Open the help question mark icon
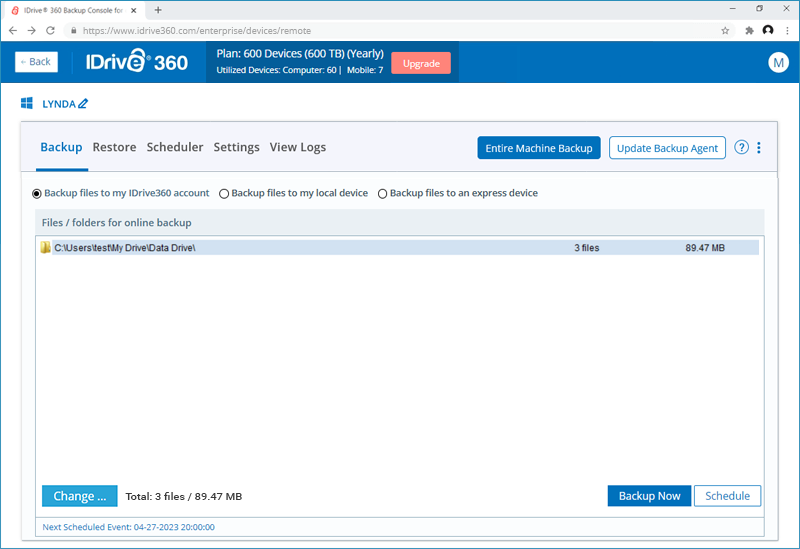The width and height of the screenshot is (800, 549). (741, 147)
